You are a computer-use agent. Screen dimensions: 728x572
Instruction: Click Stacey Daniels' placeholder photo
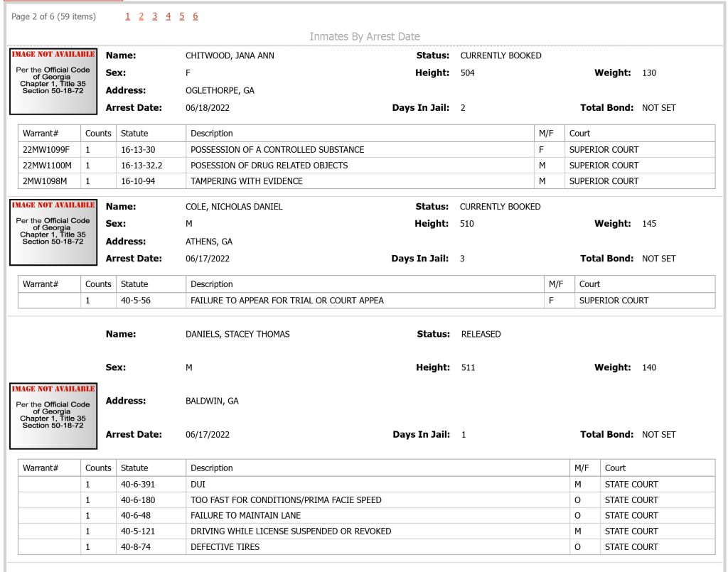(53, 416)
